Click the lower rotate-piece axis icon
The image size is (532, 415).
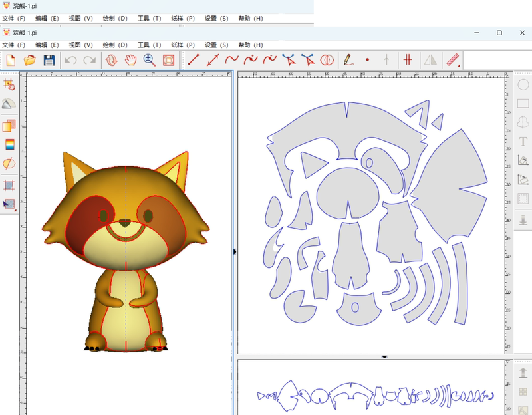tap(523, 179)
